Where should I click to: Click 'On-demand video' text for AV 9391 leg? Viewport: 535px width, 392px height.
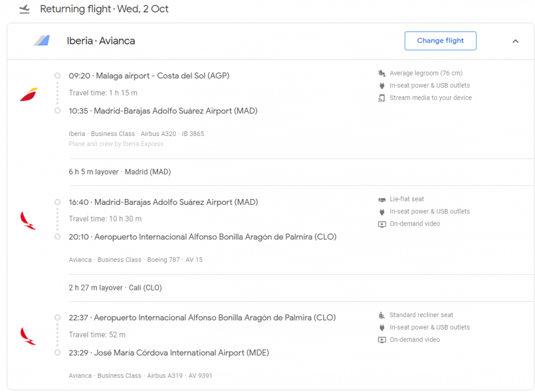pyautogui.click(x=415, y=340)
